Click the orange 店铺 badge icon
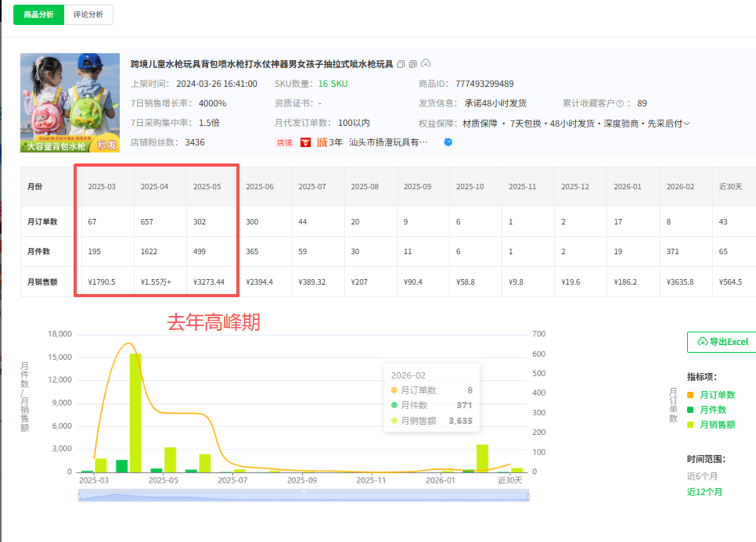This screenshot has width=756, height=542. coord(283,141)
